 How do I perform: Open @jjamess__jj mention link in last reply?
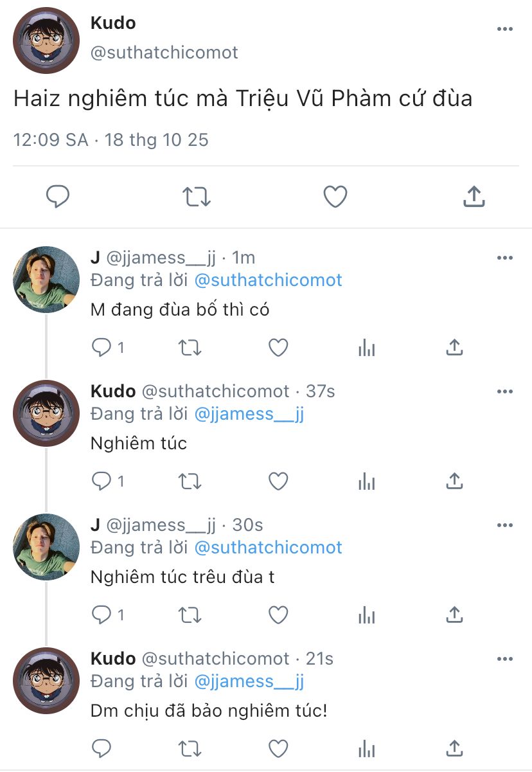coord(249,681)
